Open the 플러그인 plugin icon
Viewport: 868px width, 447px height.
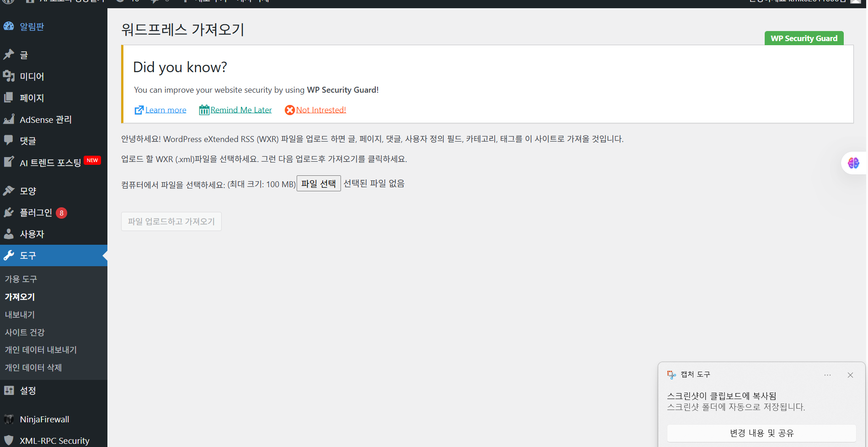[x=9, y=212]
